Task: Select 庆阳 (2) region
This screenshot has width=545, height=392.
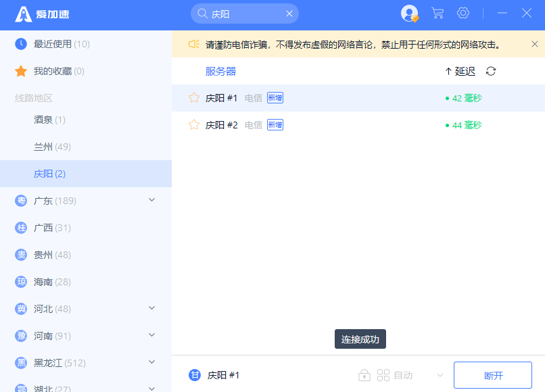Action: [86, 174]
